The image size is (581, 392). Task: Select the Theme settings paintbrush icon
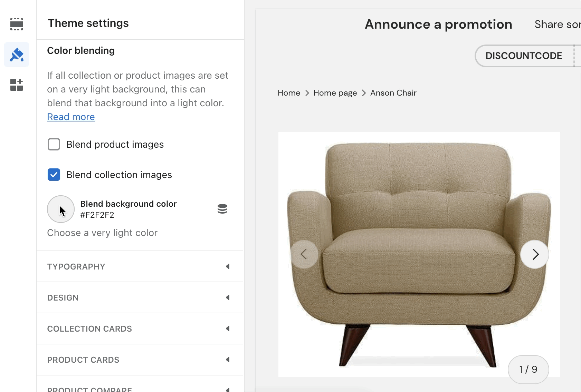click(17, 55)
